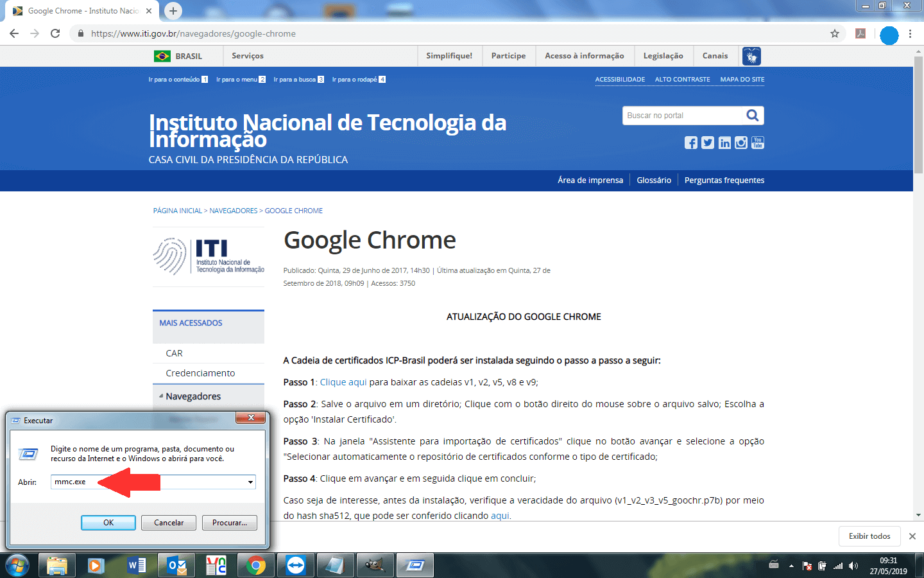Image resolution: width=924 pixels, height=578 pixels.
Task: Open the VNC icon in the taskbar
Action: click(x=216, y=566)
